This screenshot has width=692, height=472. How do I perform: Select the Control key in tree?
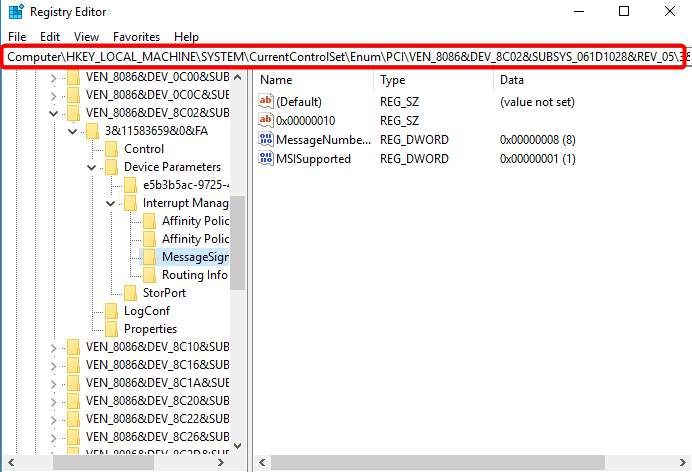[143, 149]
